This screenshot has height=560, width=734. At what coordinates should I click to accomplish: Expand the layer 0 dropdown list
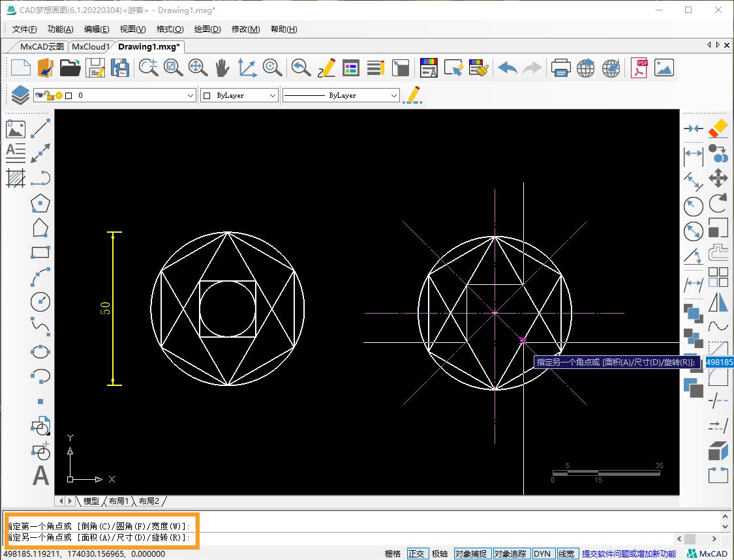(x=191, y=95)
